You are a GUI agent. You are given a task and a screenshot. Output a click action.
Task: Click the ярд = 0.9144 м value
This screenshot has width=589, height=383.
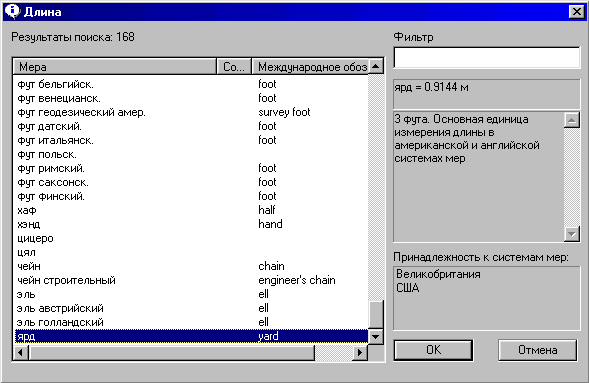pyautogui.click(x=431, y=87)
